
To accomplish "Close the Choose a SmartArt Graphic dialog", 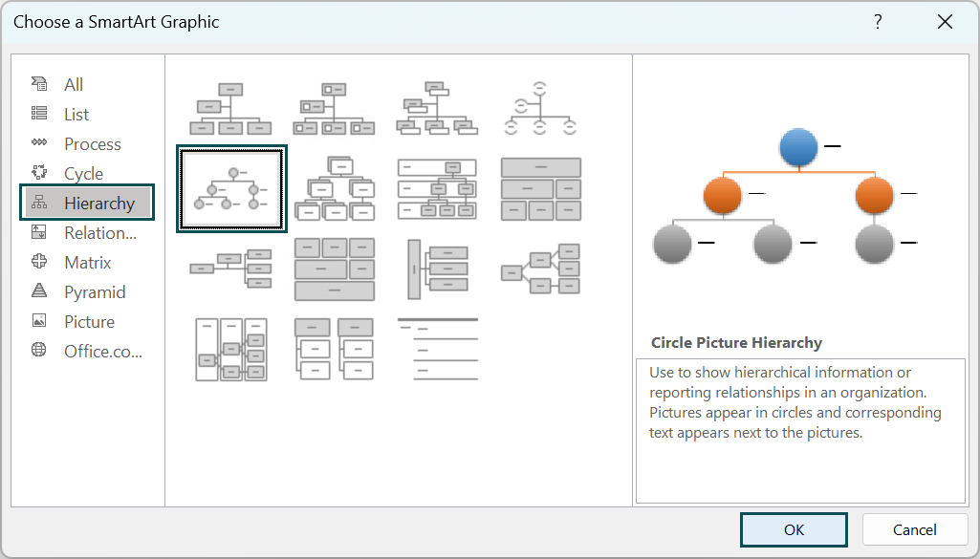I will pyautogui.click(x=945, y=22).
